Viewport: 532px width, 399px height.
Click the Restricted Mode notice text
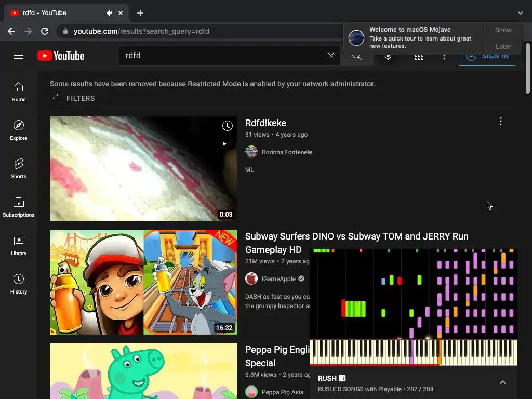212,84
